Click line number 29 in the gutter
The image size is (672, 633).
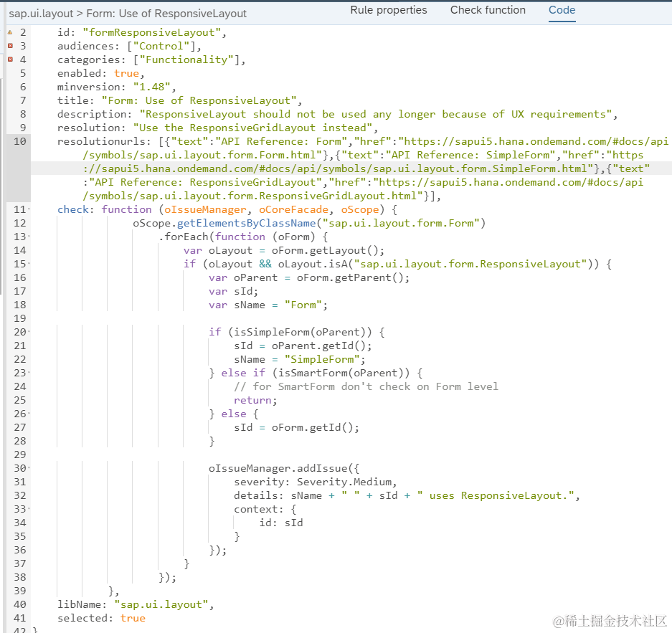pos(19,454)
